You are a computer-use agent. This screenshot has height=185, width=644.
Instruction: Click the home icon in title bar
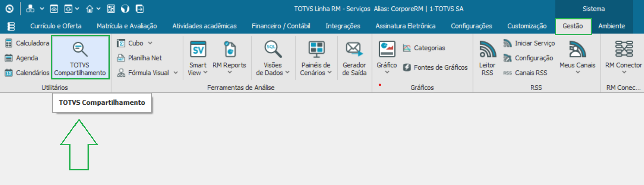[x=90, y=9]
